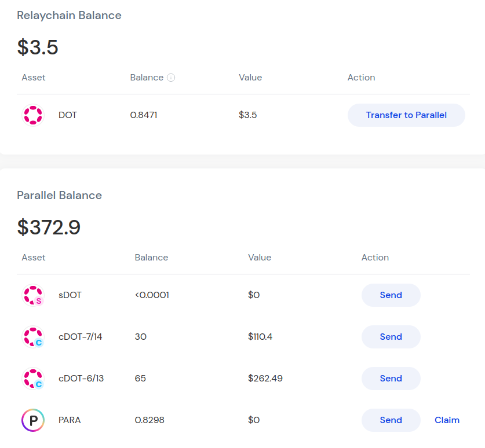Image resolution: width=485 pixels, height=448 pixels.
Task: Click the PARA balance of 0.8298
Action: pyautogui.click(x=149, y=420)
